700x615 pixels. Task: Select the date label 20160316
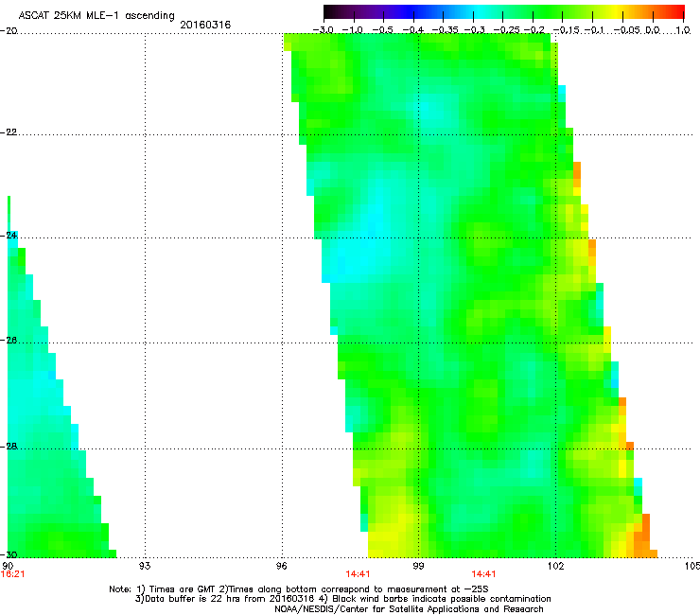coord(205,25)
